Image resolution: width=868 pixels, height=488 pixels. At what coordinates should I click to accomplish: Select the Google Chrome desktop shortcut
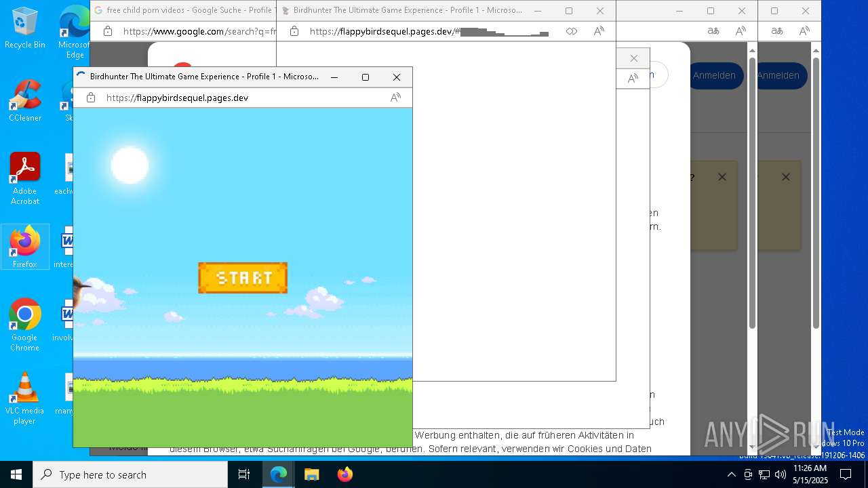point(25,325)
